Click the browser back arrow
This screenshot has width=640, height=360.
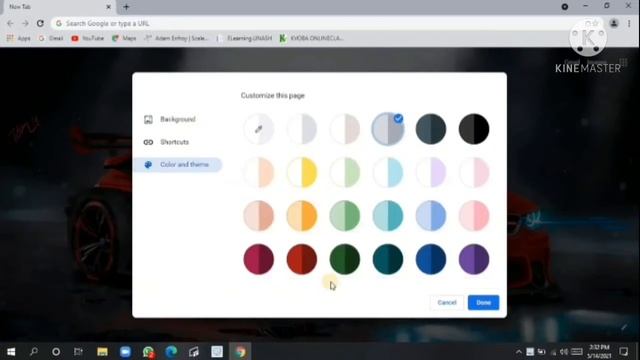coord(10,24)
